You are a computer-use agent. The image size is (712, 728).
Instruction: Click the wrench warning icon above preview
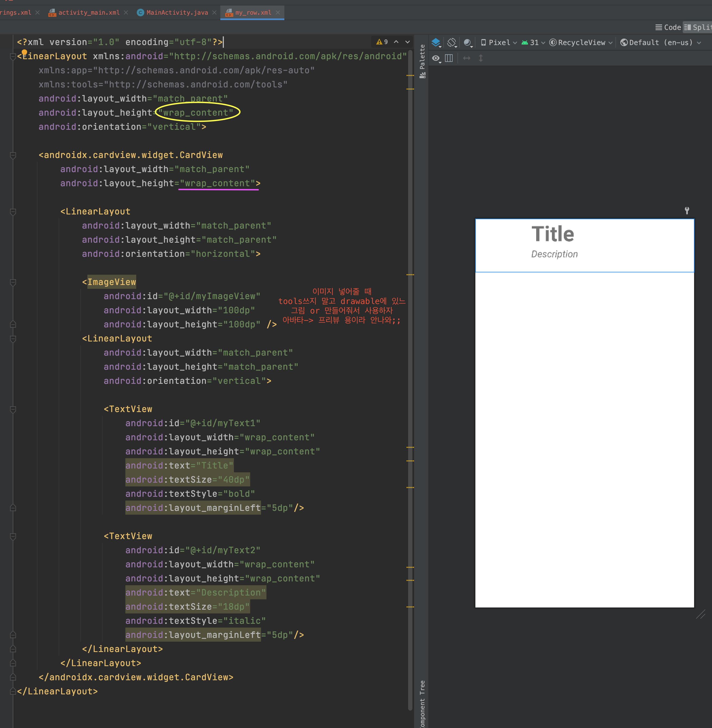686,210
